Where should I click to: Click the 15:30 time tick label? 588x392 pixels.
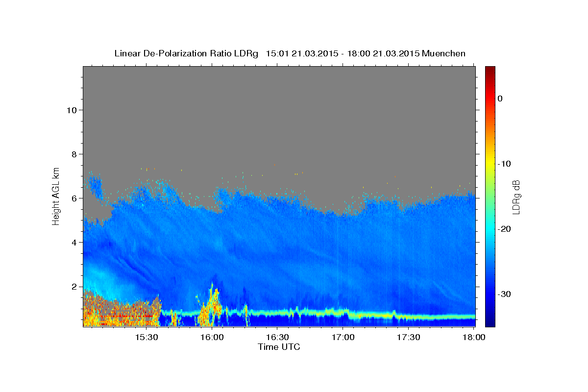[x=147, y=338]
